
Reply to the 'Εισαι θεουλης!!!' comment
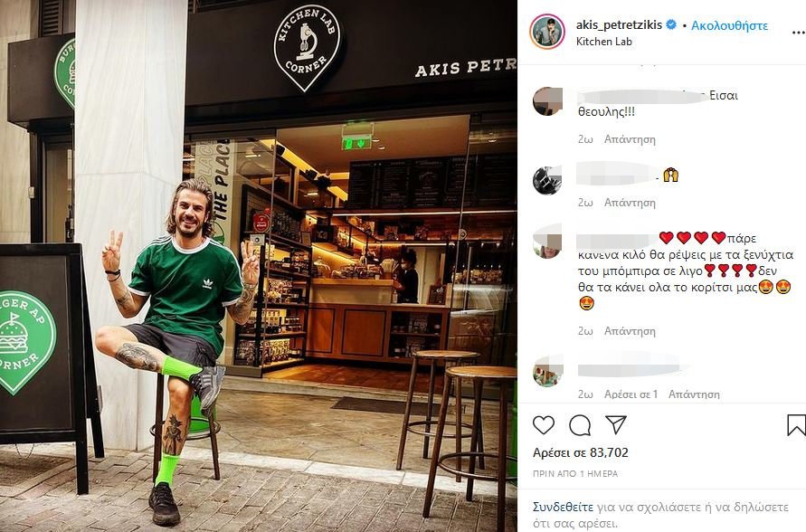click(x=630, y=139)
